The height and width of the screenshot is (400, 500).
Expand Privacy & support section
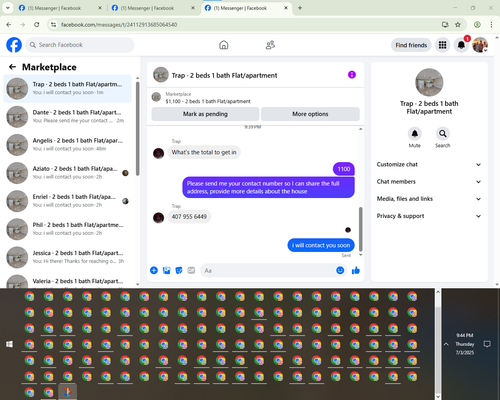point(429,216)
